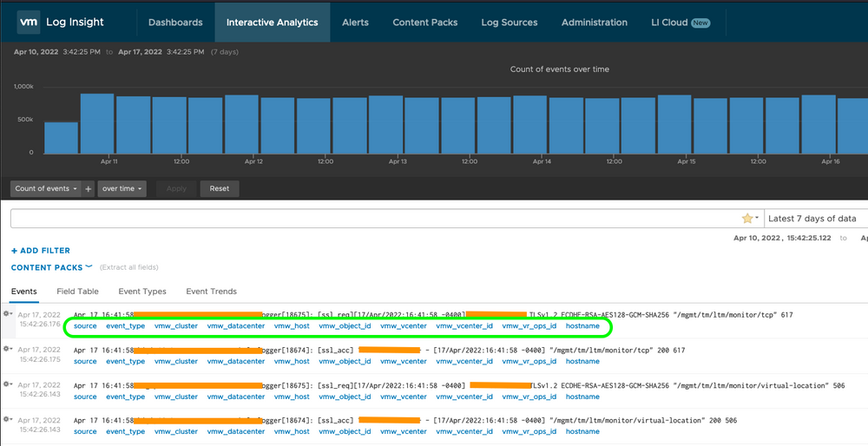This screenshot has height=446, width=868.
Task: Click vmw_datacenter in the /monitor/tcp 617 ssl_req event
Action: (x=236, y=326)
